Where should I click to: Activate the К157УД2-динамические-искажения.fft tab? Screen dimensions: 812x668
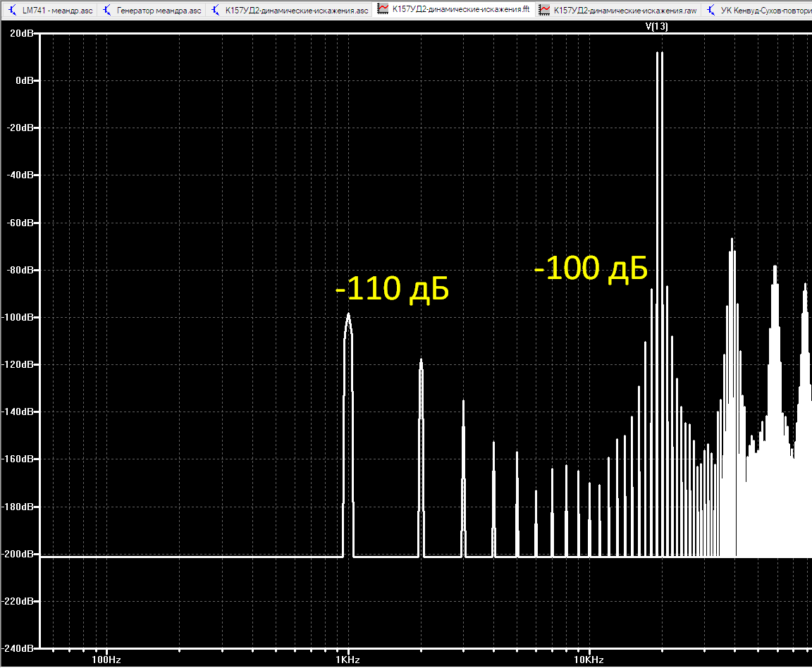(x=454, y=9)
